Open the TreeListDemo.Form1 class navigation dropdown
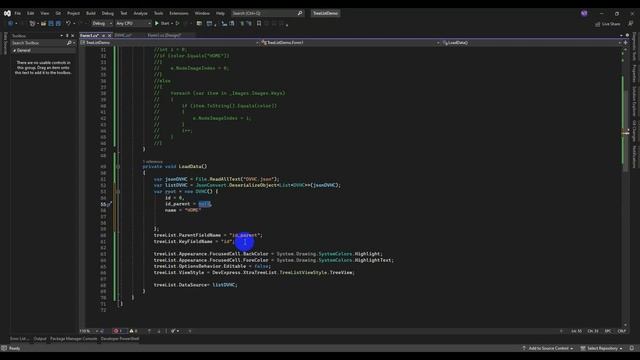Image resolution: width=640 pixels, height=360 pixels. (351, 42)
